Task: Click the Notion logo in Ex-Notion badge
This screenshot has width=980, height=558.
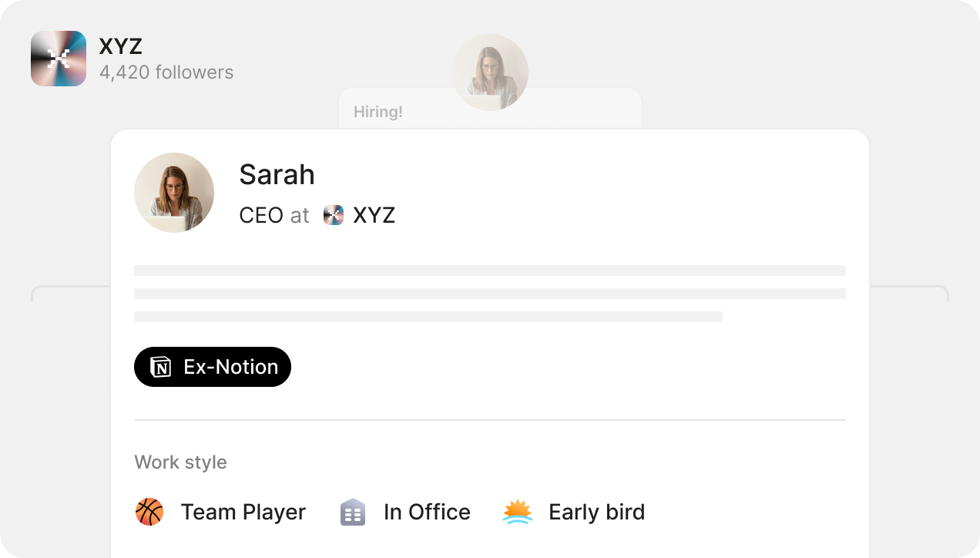Action: 160,367
